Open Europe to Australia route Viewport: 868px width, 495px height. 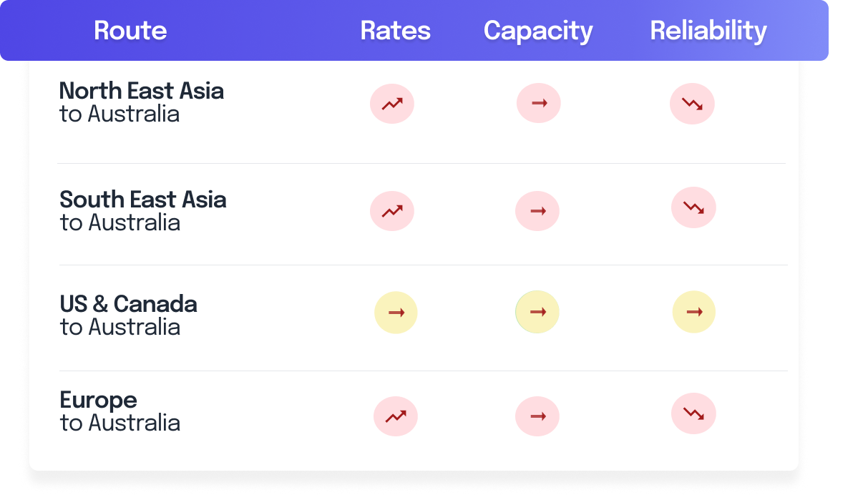[x=120, y=411]
